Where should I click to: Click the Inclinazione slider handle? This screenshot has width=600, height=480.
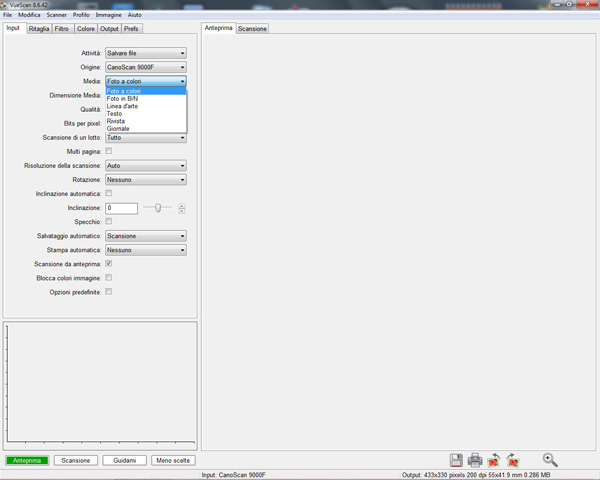click(x=157, y=208)
